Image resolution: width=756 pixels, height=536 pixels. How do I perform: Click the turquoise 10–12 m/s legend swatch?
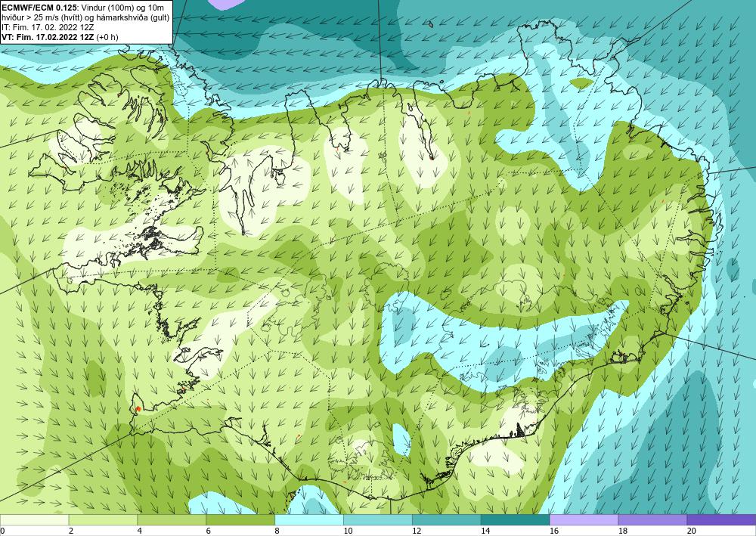(377, 520)
